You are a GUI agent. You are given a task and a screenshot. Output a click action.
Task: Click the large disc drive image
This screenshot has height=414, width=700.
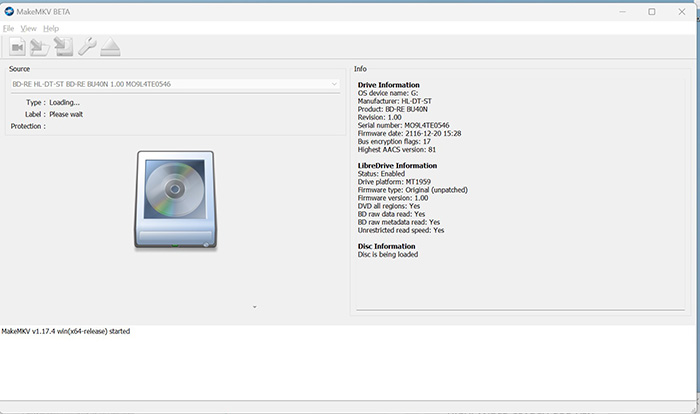tap(175, 199)
